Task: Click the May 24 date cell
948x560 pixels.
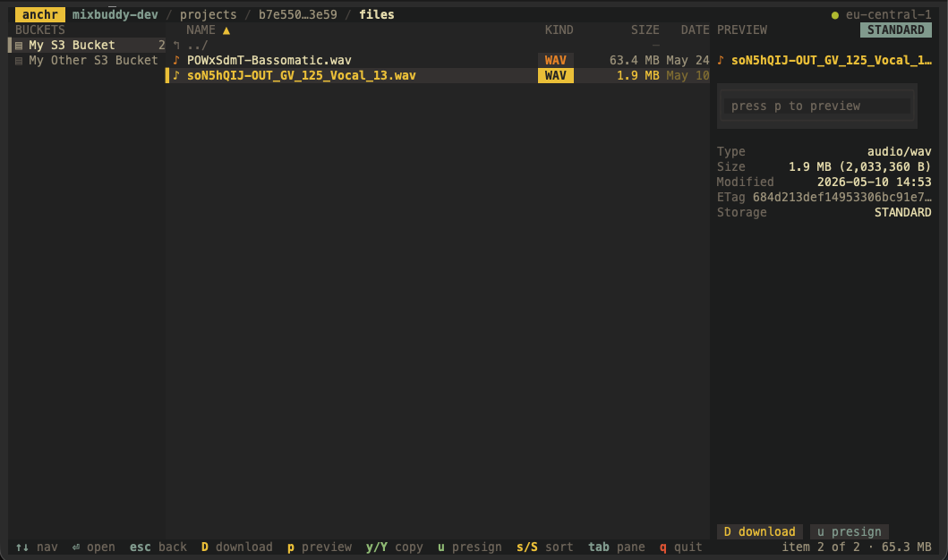Action: (x=688, y=61)
